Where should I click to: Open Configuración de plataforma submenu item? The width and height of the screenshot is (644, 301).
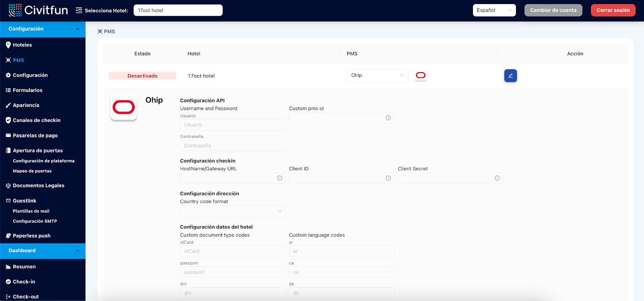pyautogui.click(x=43, y=161)
